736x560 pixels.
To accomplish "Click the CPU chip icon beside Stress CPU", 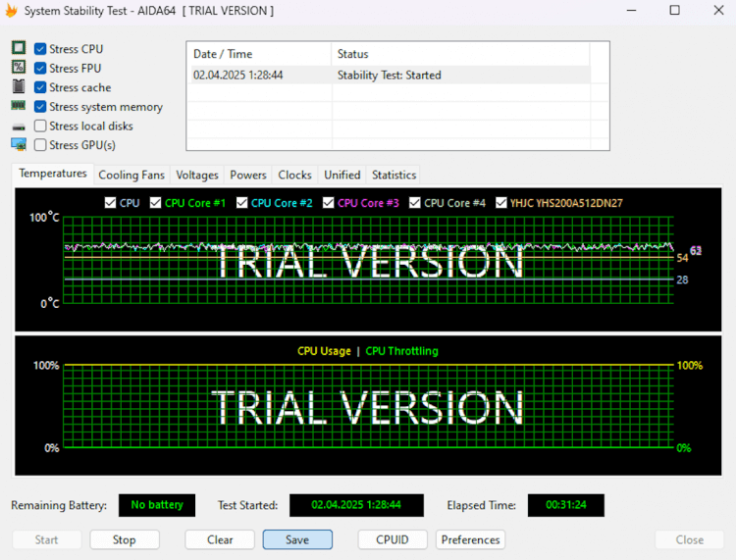I will (19, 48).
